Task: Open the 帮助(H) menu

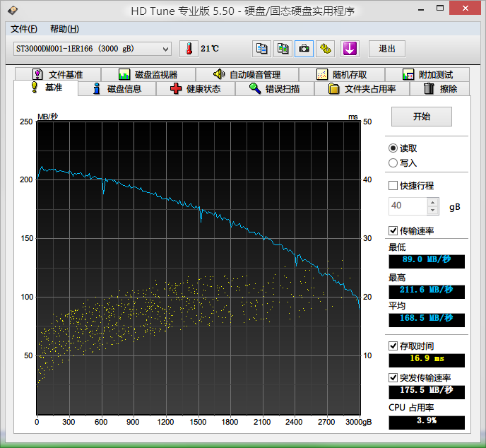Action: (x=64, y=29)
